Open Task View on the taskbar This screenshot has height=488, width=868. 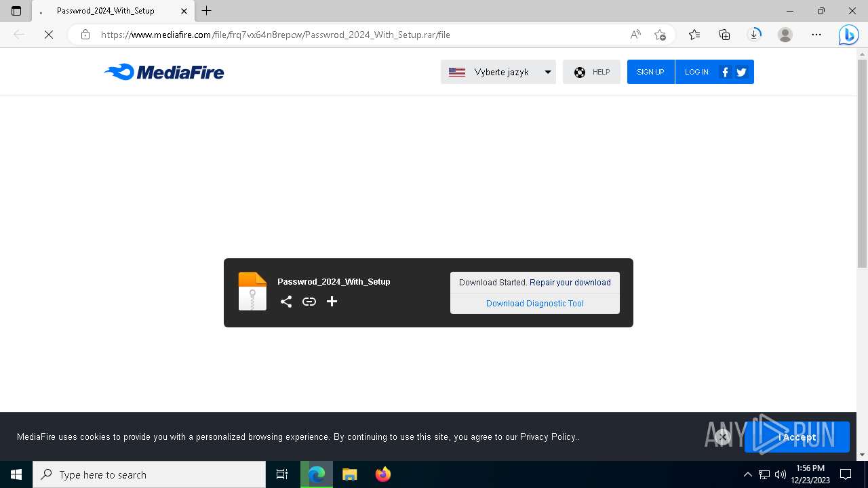click(282, 474)
